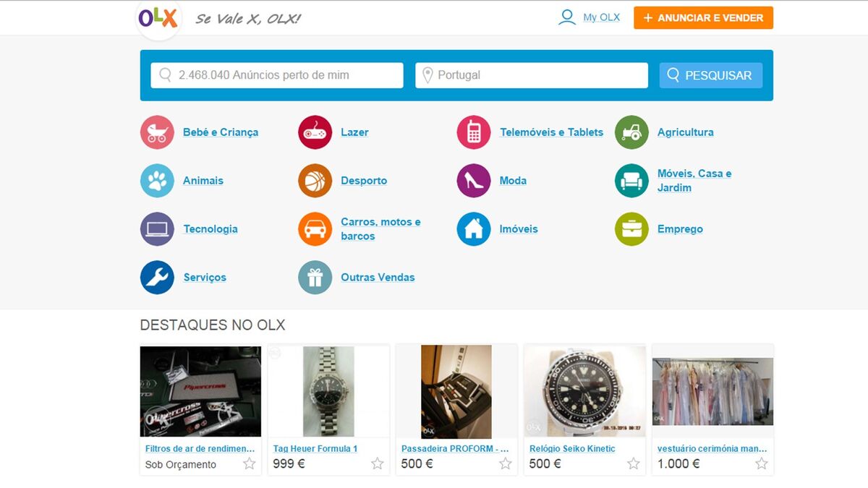Click the vestuário cerimónia listing title
The image size is (868, 488).
[712, 449]
